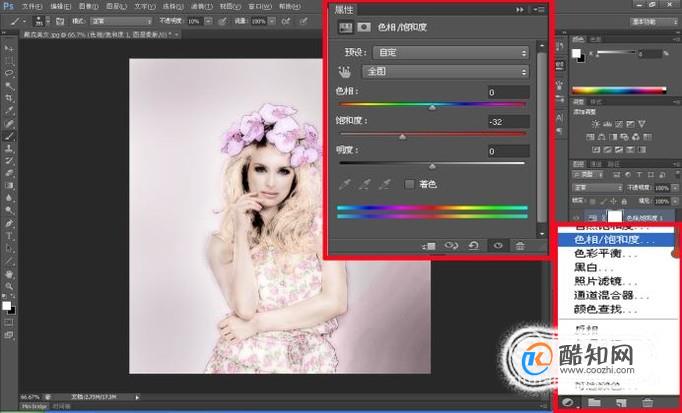This screenshot has width=682, height=413.
Task: Open brush blend mode dropdown in options bar
Action: click(x=121, y=21)
